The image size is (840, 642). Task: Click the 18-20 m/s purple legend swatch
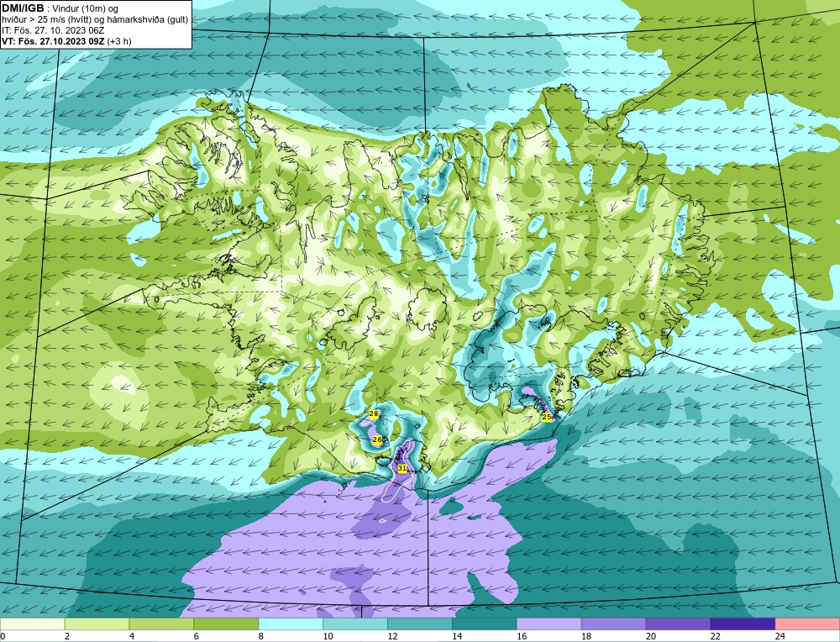pos(613,624)
